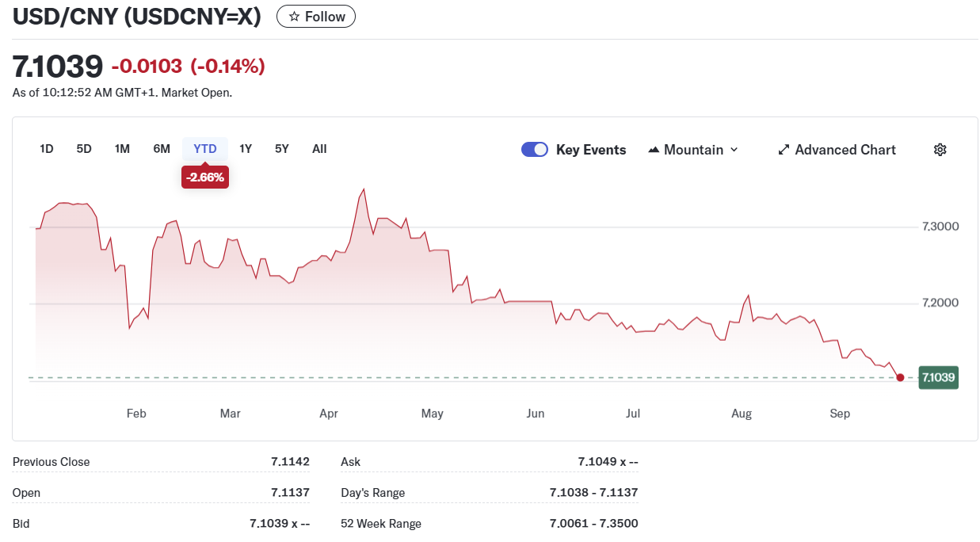Click the Sep x-axis label

click(840, 414)
